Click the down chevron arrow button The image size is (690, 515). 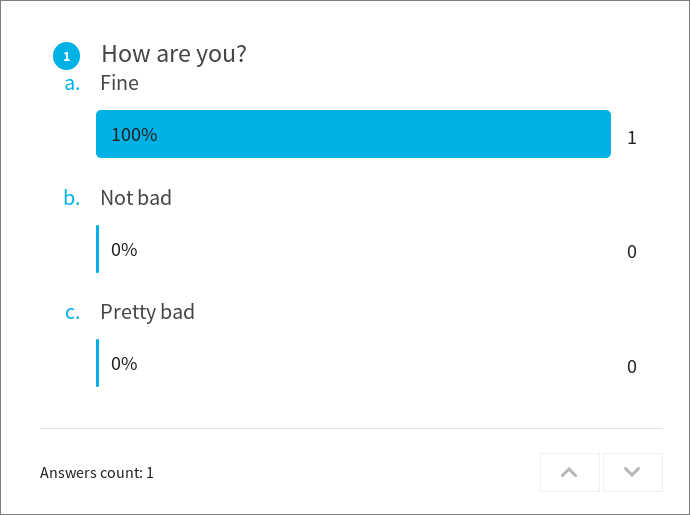coord(632,472)
